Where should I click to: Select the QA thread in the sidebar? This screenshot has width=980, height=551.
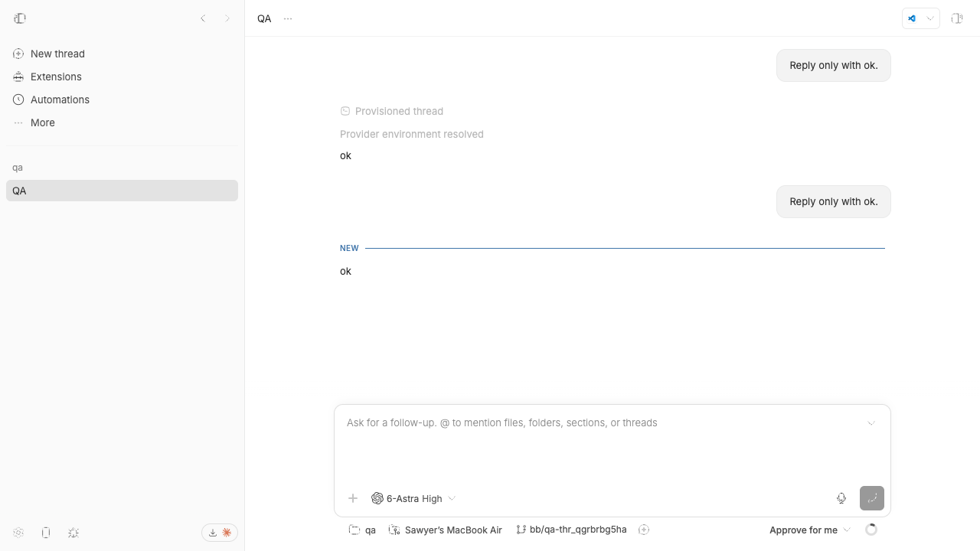click(x=122, y=191)
